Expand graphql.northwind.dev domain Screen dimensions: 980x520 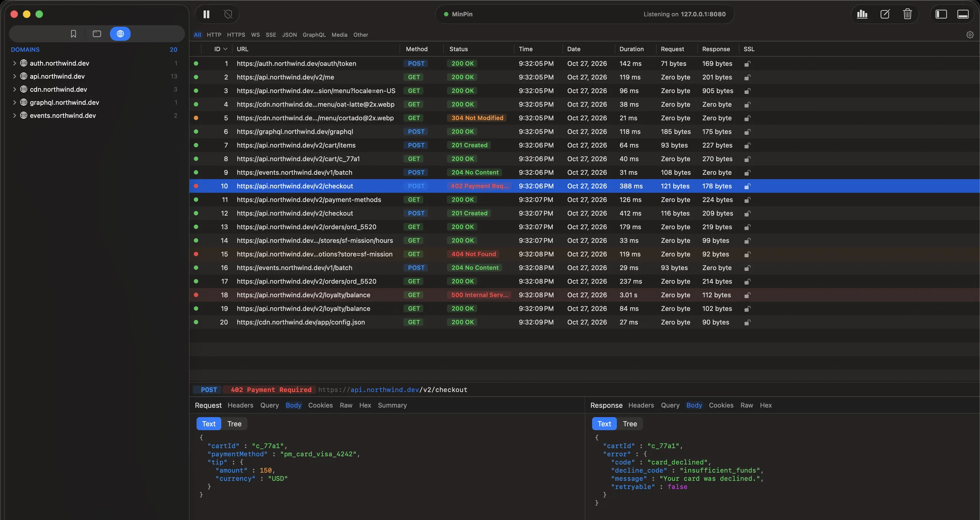(14, 102)
